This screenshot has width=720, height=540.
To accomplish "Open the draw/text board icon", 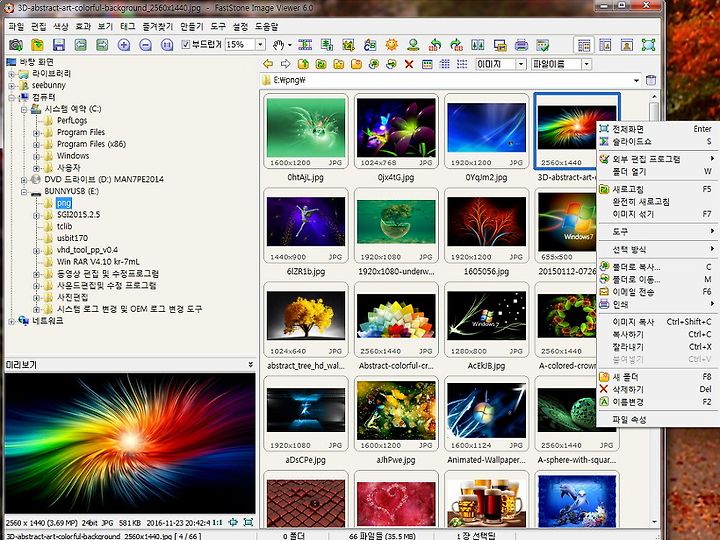I will [x=370, y=45].
